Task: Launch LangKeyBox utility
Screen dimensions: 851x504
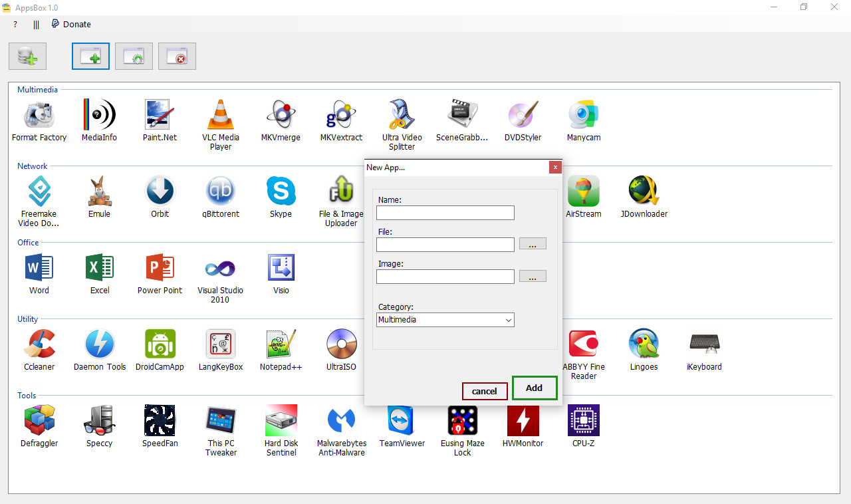Action: coord(221,344)
